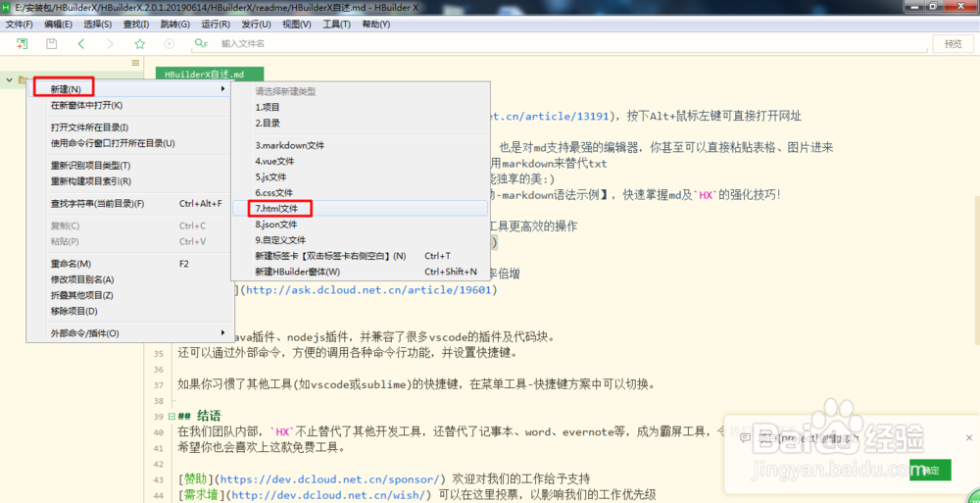Image resolution: width=980 pixels, height=503 pixels.
Task: Open the 发行(U) menu
Action: pyautogui.click(x=256, y=25)
